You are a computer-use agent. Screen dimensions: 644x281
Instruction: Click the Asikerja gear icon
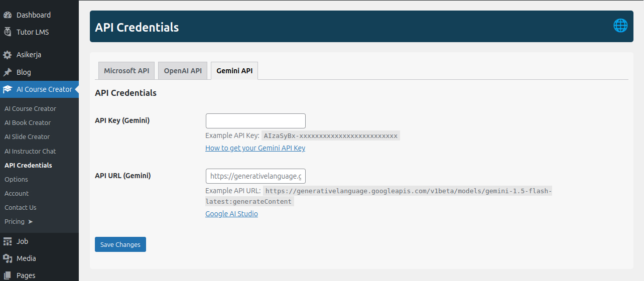click(8, 55)
